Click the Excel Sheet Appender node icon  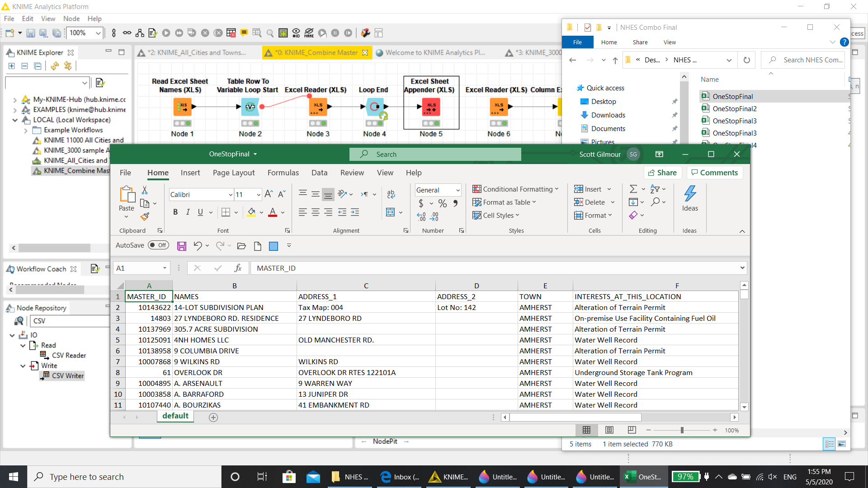(x=431, y=107)
